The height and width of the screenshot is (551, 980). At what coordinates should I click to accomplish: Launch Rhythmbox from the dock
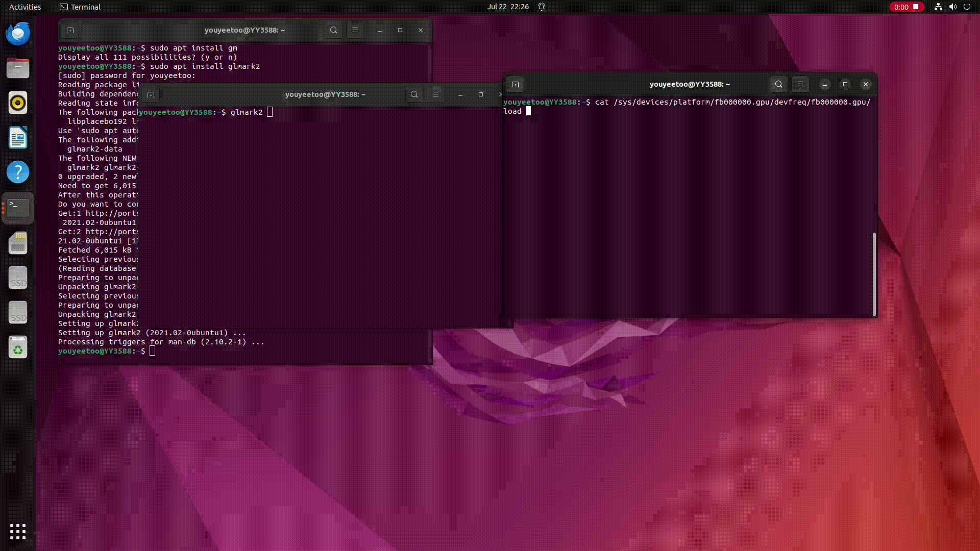(18, 103)
